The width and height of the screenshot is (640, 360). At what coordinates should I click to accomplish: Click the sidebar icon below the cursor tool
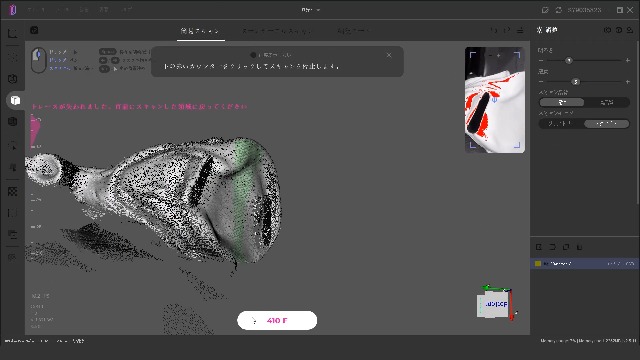pos(13,167)
